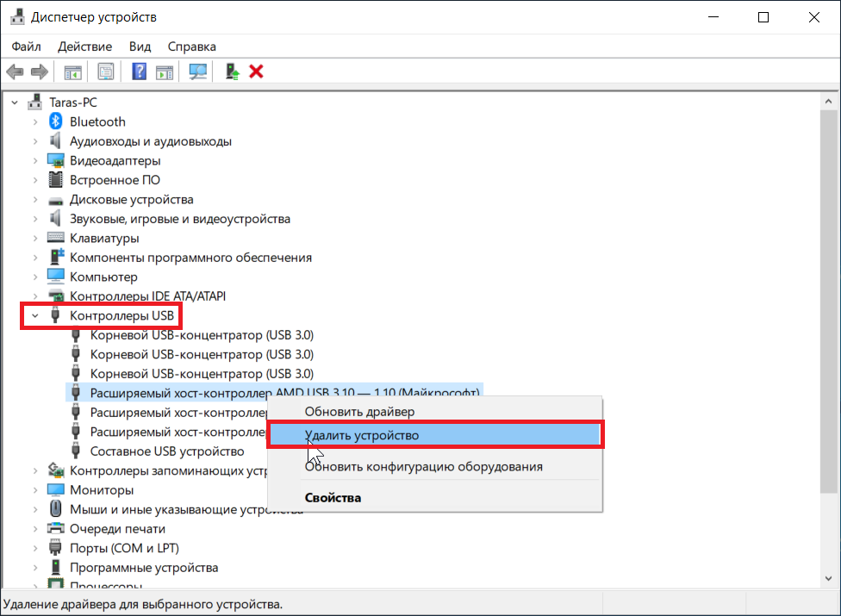Image resolution: width=841 pixels, height=616 pixels.
Task: Expand the Дисковые устройства category arrow
Action: [x=34, y=199]
